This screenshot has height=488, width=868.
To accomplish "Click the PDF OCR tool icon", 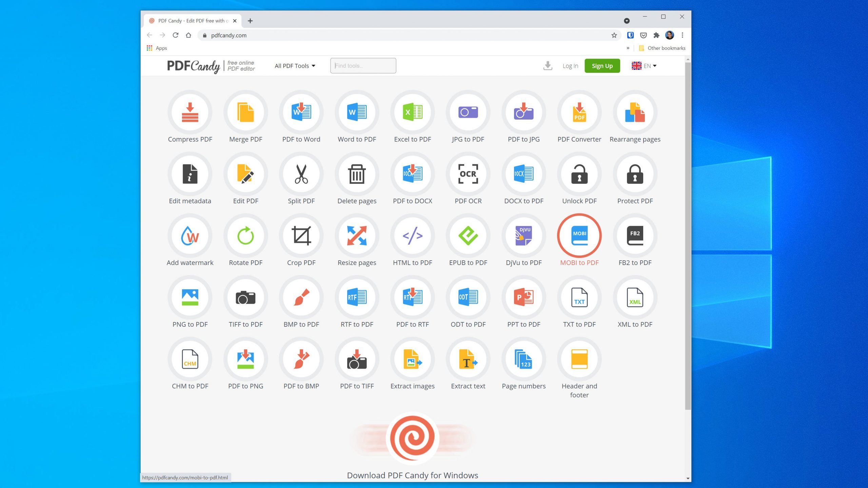I will 468,174.
